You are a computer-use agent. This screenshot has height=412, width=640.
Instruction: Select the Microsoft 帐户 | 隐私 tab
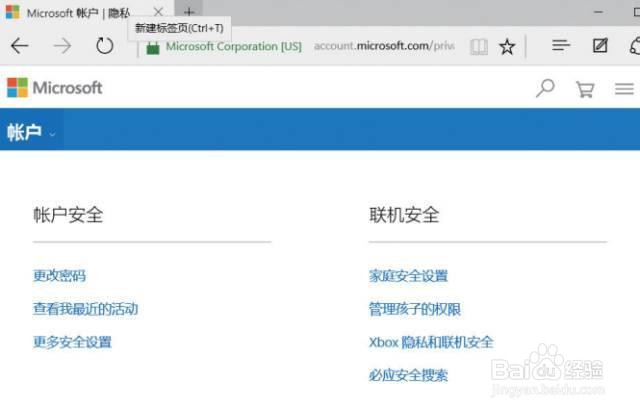tap(78, 13)
